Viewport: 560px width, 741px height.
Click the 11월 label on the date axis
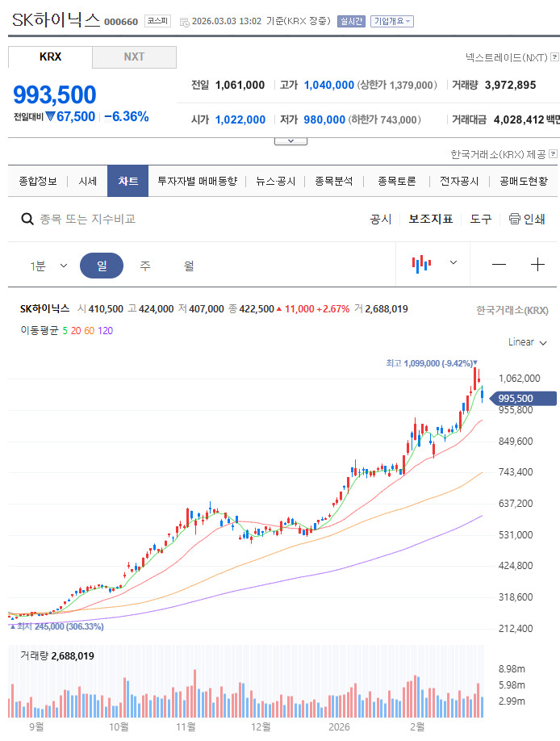coord(186,726)
